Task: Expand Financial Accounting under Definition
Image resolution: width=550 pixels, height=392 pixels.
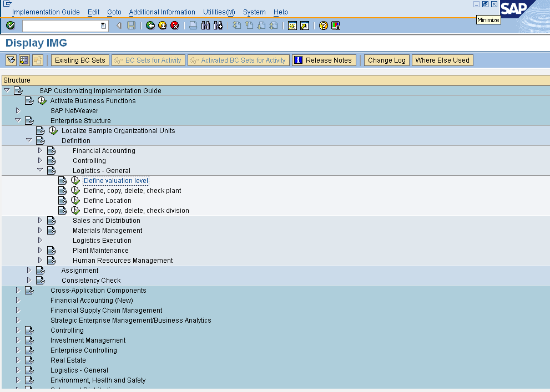Action: point(40,150)
